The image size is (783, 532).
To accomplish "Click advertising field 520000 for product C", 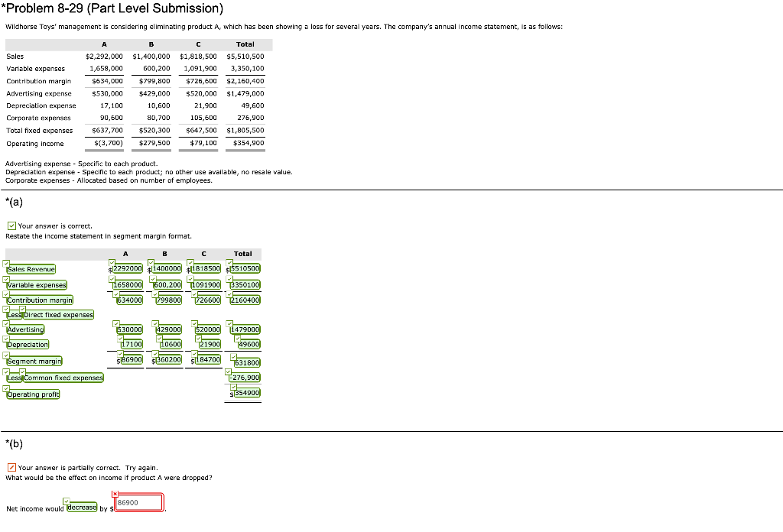I will pyautogui.click(x=208, y=329).
